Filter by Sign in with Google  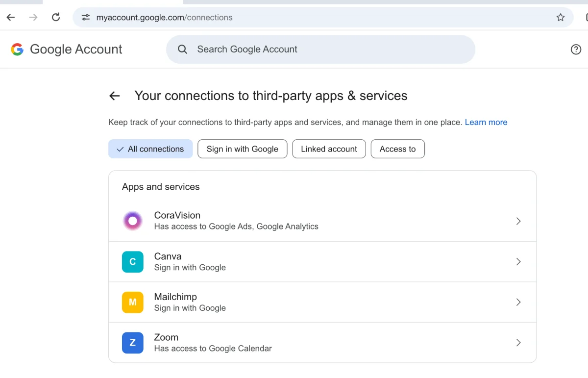243,149
